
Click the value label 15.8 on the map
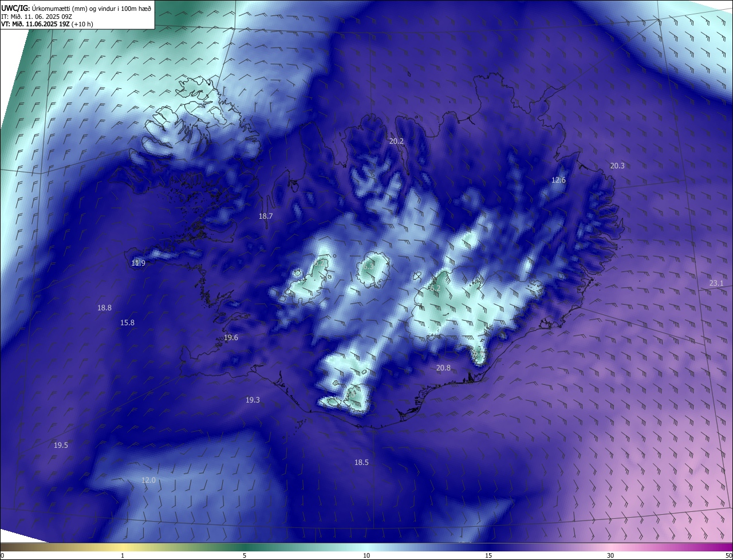[x=127, y=322]
